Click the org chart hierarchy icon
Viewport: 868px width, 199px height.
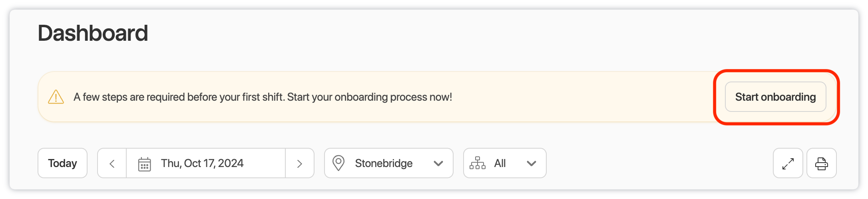(477, 163)
